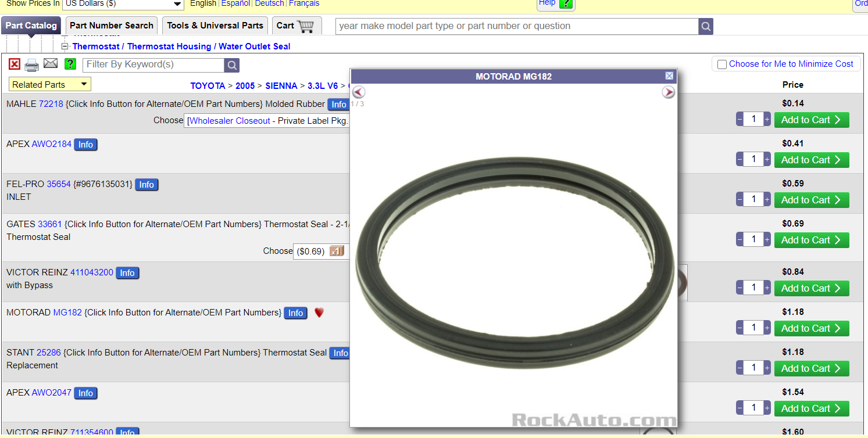Open the MAHLE Wholesaler Closeout Choose dropdown

[x=267, y=121]
